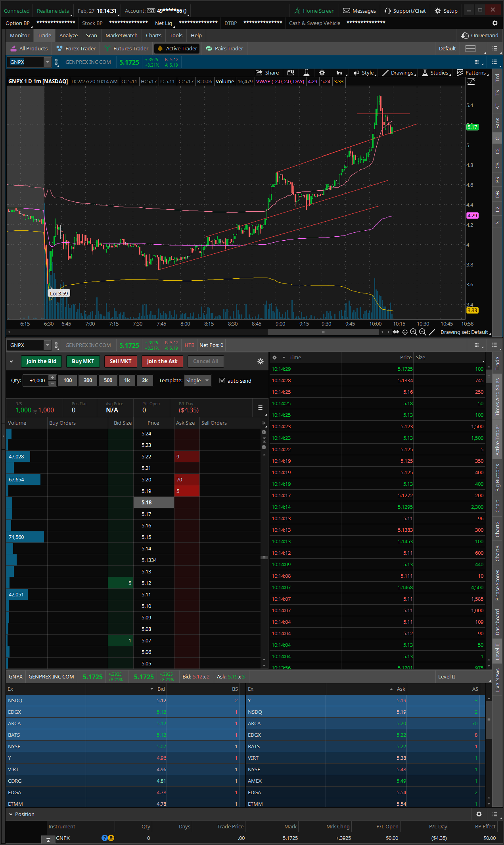The width and height of the screenshot is (504, 845).
Task: Click the chart with dollar icon beside Share
Action: 291,73
